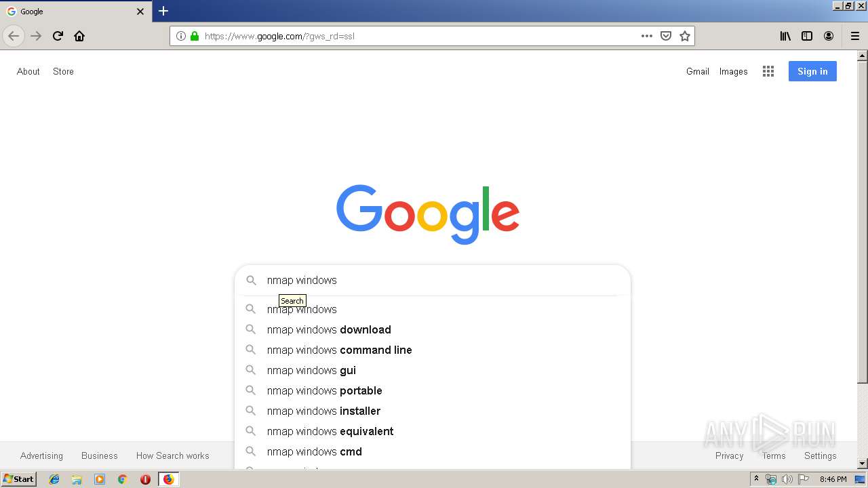Click the page vertical scrollbar thumb
868x488 pixels.
[863, 222]
